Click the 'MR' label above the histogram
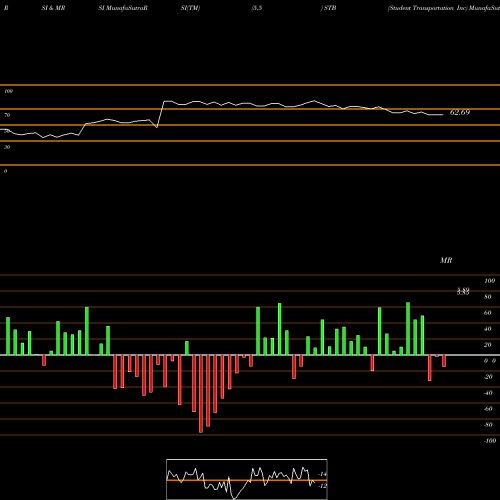The height and width of the screenshot is (500, 500). (446, 260)
